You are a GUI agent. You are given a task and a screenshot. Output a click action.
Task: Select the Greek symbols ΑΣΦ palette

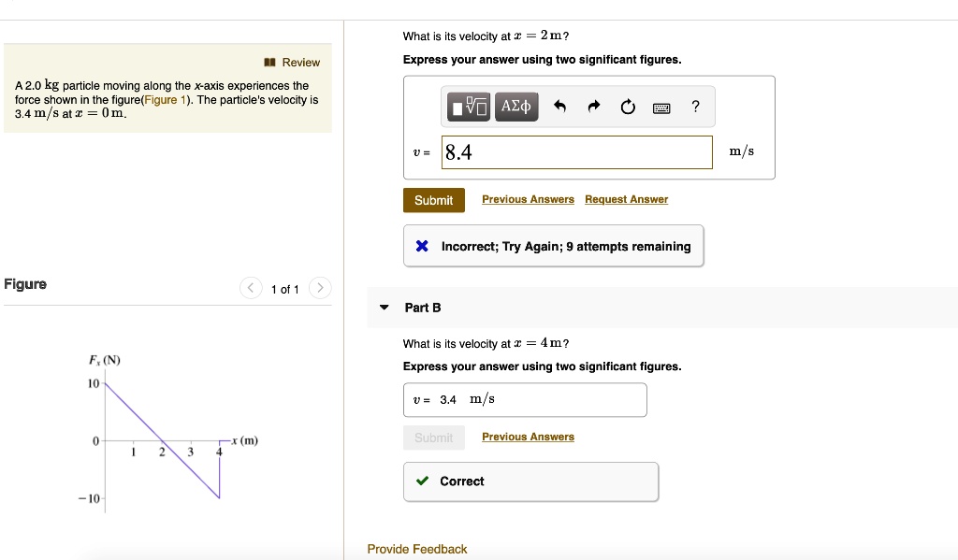515,106
